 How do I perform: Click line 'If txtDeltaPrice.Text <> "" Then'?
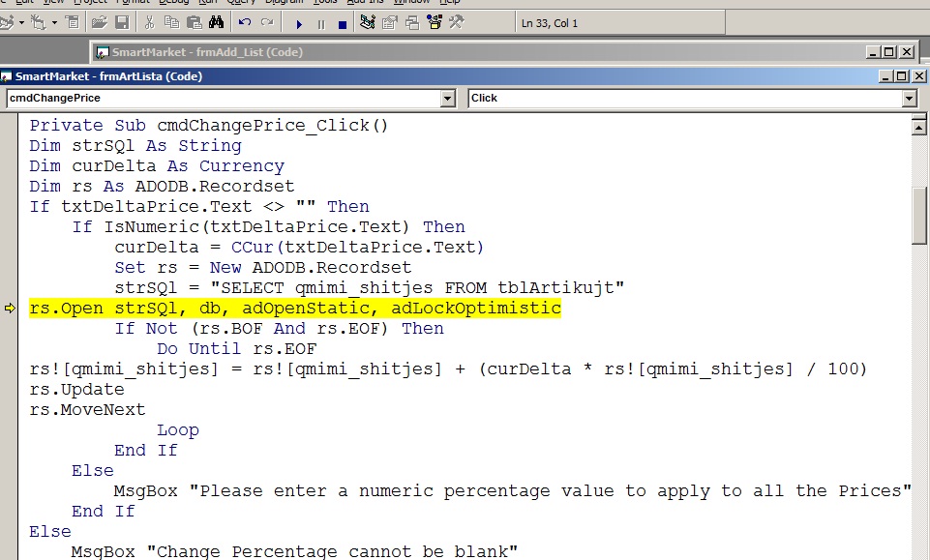click(199, 206)
